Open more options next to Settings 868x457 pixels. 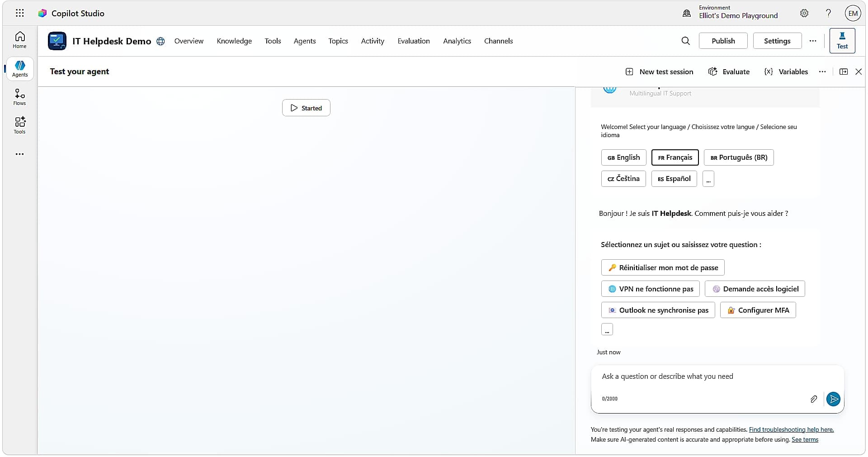click(813, 41)
